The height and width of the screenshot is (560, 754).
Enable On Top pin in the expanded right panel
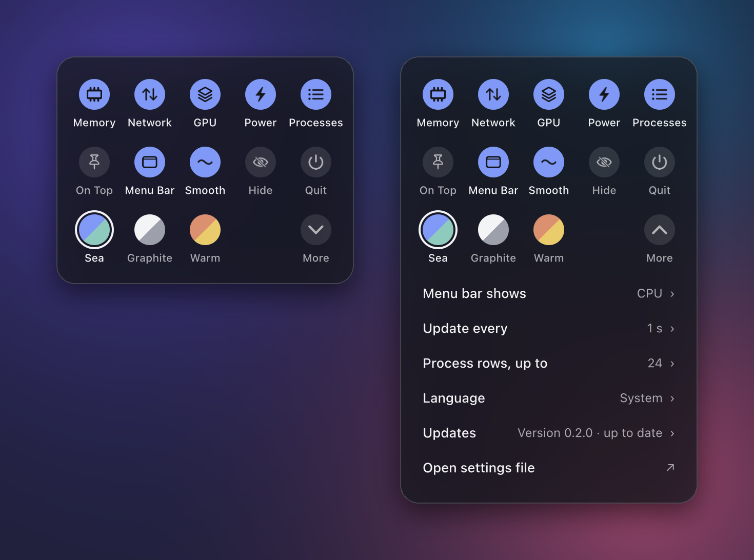(x=438, y=162)
